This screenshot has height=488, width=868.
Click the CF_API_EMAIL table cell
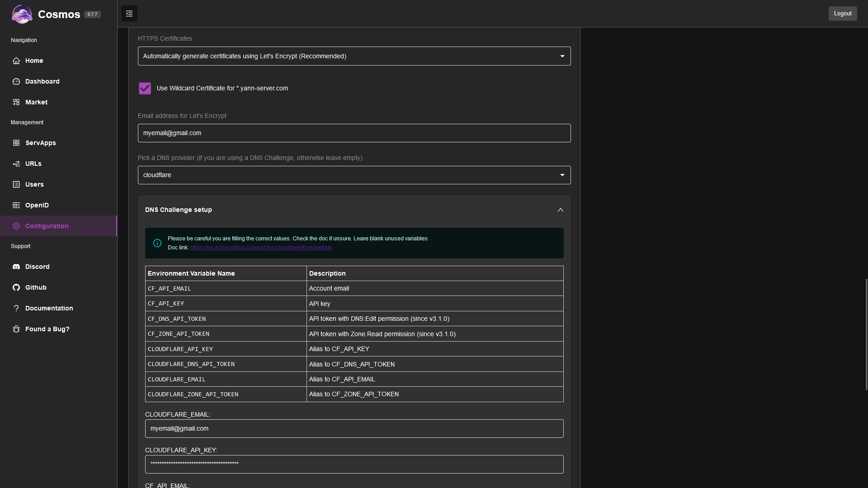(226, 288)
